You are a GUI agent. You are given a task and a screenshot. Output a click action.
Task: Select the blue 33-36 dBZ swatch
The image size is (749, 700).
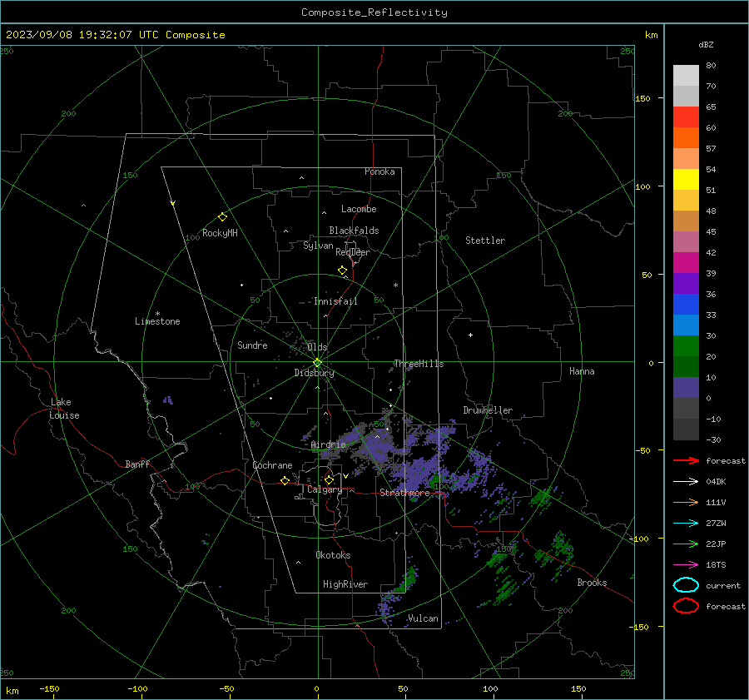(x=686, y=304)
